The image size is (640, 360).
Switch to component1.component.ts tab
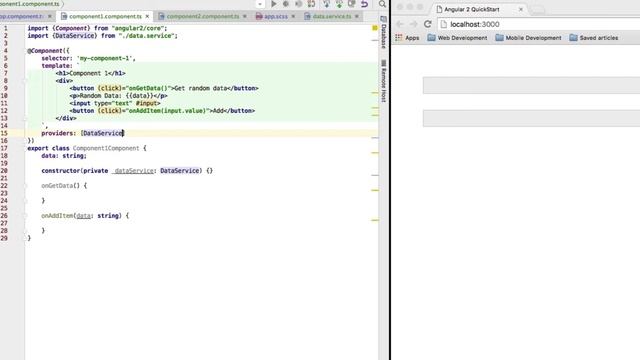(x=105, y=16)
